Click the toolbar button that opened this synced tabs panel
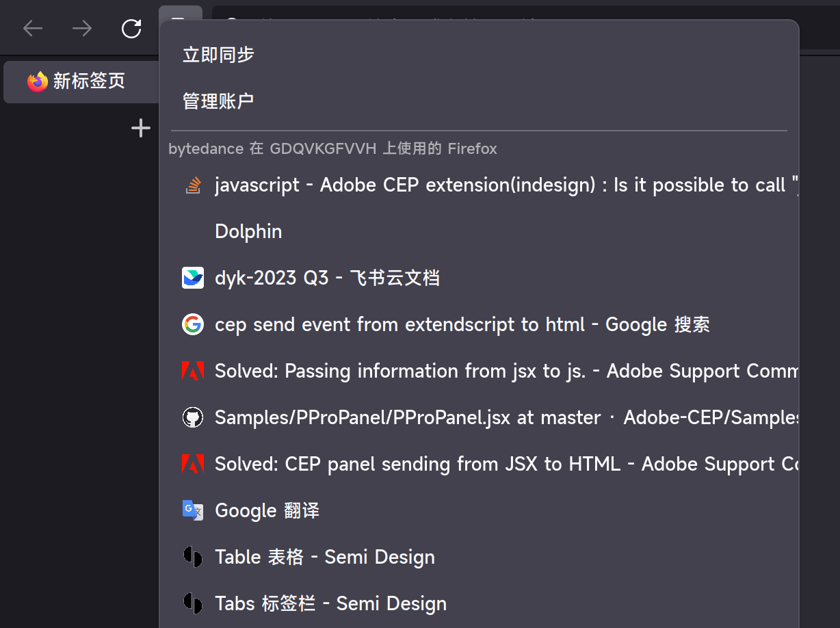The height and width of the screenshot is (628, 840). tap(181, 15)
